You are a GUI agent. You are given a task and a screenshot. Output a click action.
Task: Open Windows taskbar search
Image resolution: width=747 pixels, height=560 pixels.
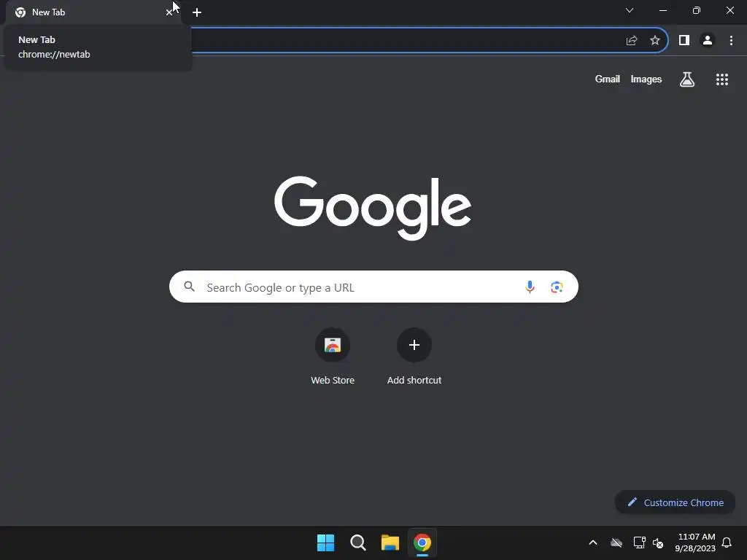[x=357, y=542]
